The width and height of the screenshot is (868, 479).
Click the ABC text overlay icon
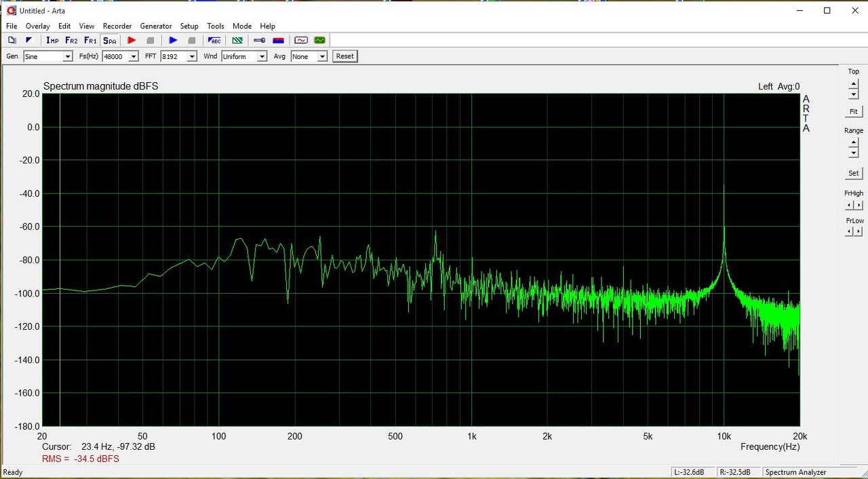click(x=214, y=41)
